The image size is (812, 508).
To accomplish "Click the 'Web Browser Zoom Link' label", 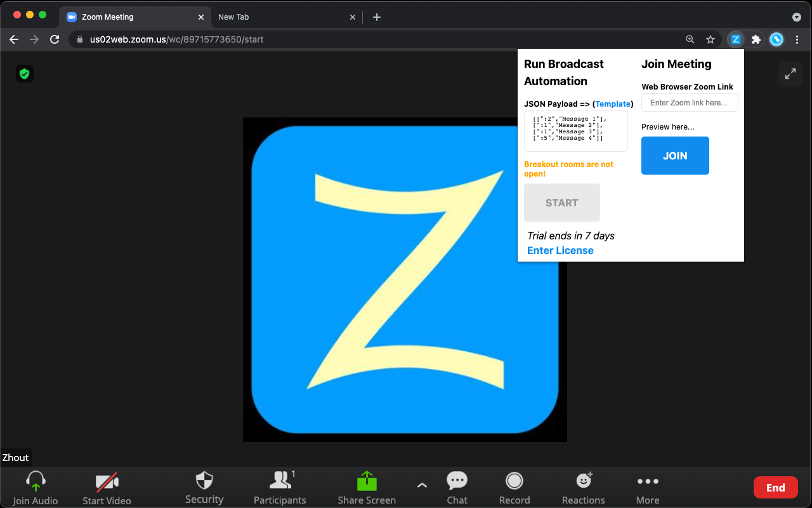I will pos(687,87).
